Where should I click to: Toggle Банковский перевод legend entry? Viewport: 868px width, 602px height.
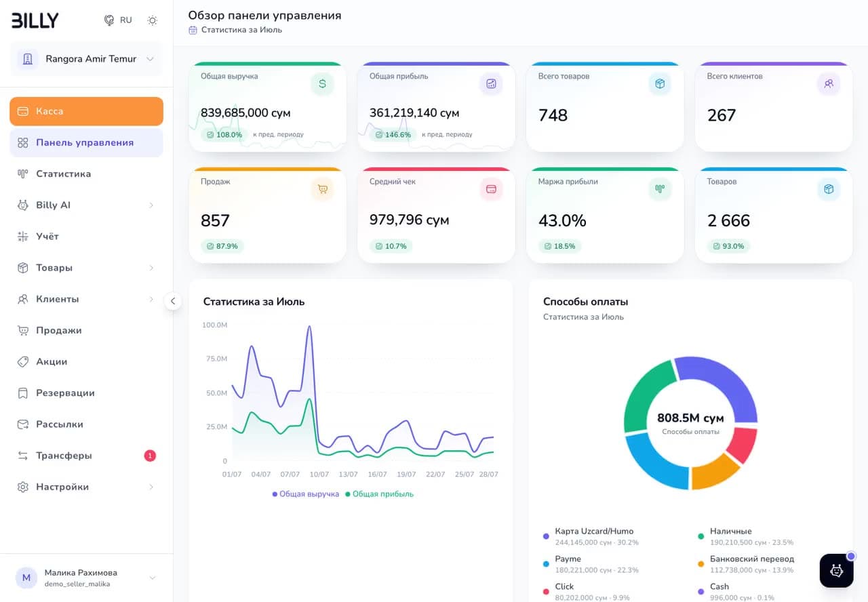746,564
